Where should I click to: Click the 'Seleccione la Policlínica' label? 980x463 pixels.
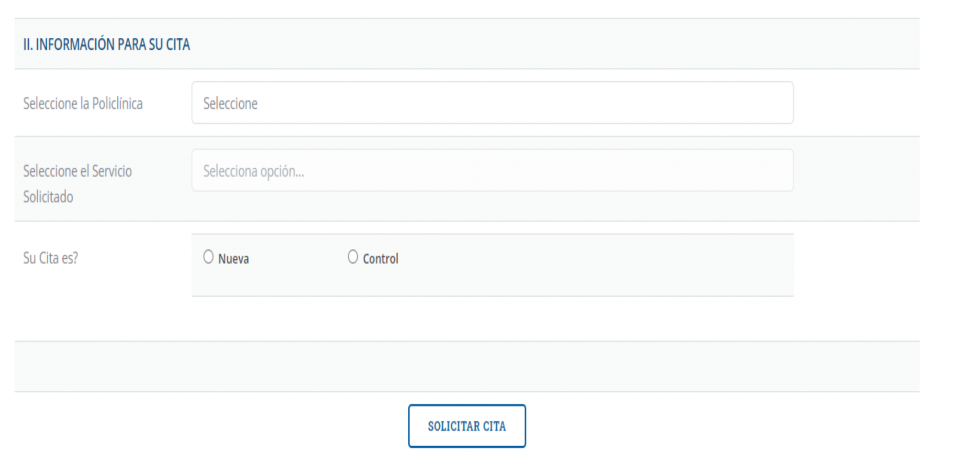pos(83,103)
